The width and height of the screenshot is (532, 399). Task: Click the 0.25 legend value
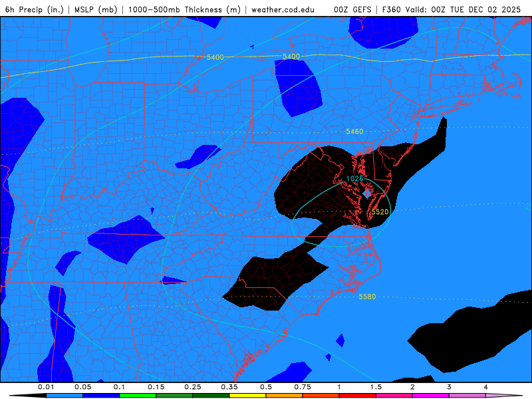tap(193, 387)
